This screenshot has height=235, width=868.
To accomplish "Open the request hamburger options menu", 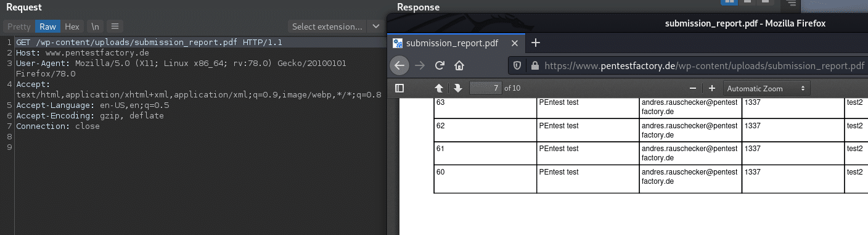I will click(115, 27).
